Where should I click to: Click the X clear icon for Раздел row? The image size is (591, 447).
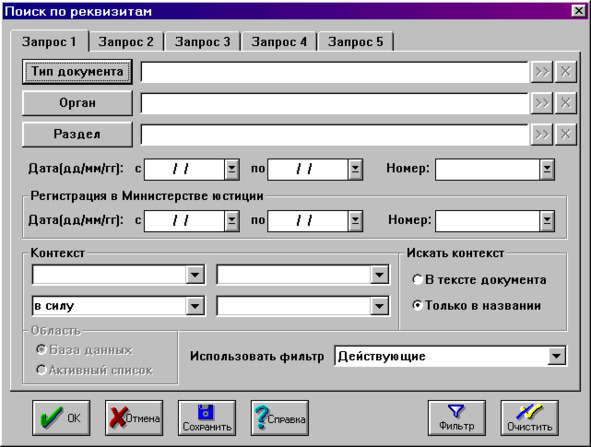(x=565, y=134)
